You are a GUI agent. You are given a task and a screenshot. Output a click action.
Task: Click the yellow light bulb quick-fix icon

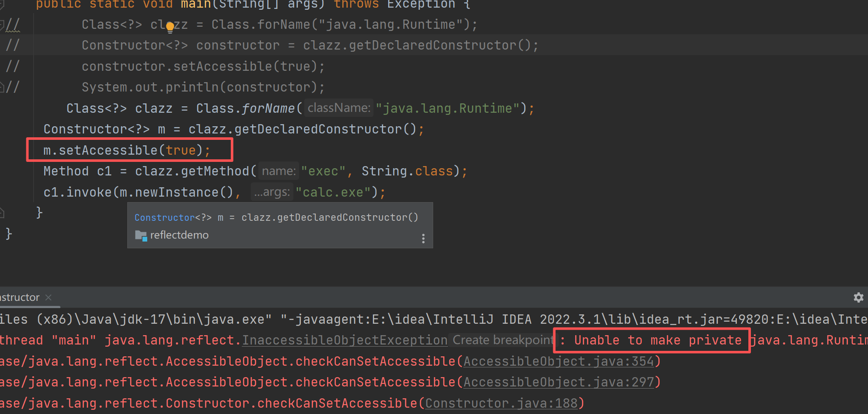pyautogui.click(x=170, y=28)
